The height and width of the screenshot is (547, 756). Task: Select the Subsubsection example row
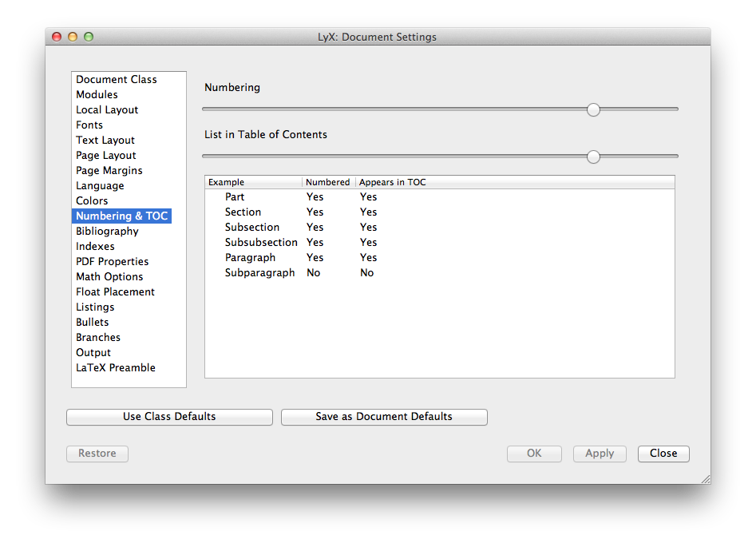point(439,243)
